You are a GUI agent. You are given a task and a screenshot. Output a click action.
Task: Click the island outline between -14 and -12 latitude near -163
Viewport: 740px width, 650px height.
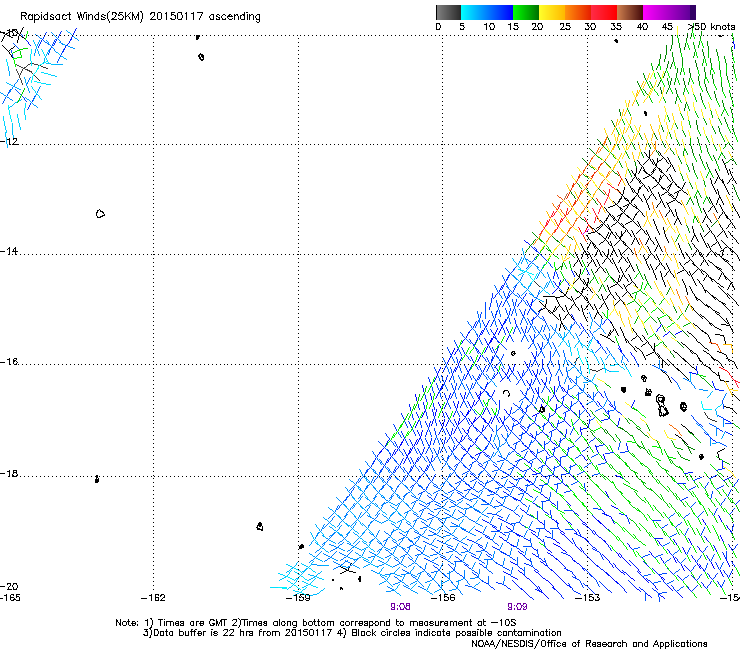pos(100,214)
